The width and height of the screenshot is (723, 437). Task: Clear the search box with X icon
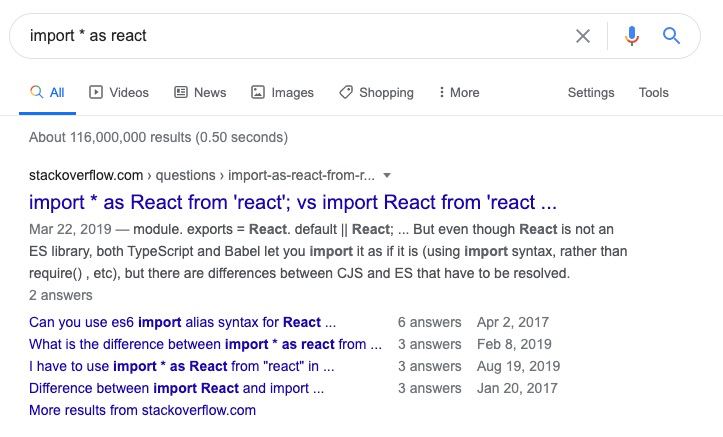583,36
